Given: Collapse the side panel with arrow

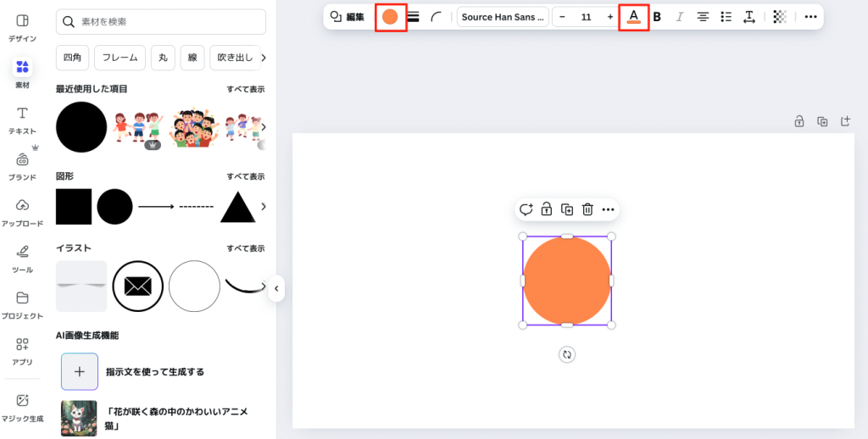Looking at the screenshot, I should pos(276,289).
